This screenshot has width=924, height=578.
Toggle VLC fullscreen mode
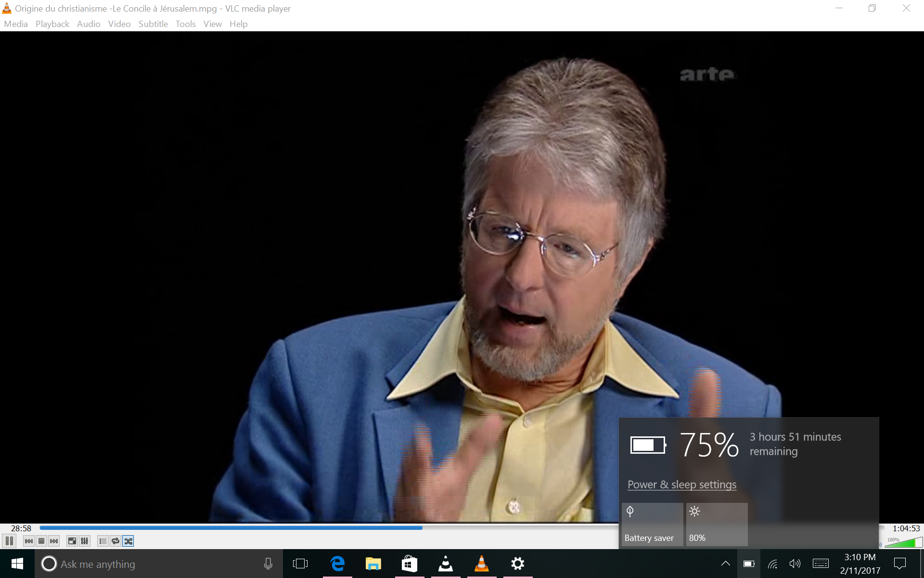(72, 541)
